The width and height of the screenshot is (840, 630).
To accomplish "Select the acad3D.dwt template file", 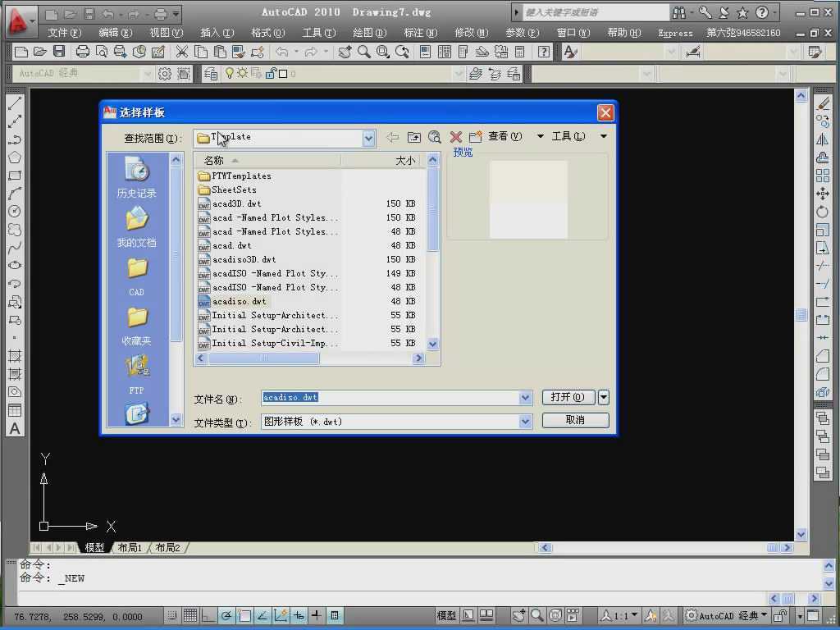I will point(236,203).
